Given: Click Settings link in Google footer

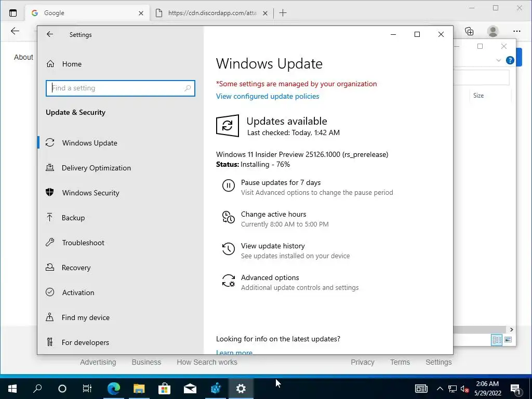Looking at the screenshot, I should tap(438, 362).
